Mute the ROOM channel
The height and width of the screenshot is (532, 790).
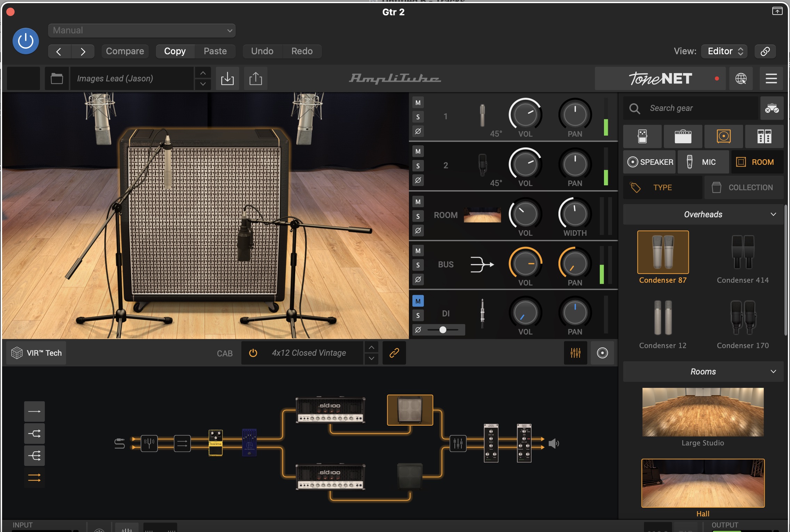418,202
